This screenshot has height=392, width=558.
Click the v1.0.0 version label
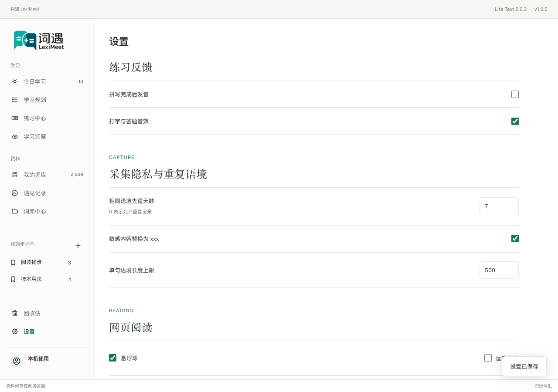coord(541,9)
